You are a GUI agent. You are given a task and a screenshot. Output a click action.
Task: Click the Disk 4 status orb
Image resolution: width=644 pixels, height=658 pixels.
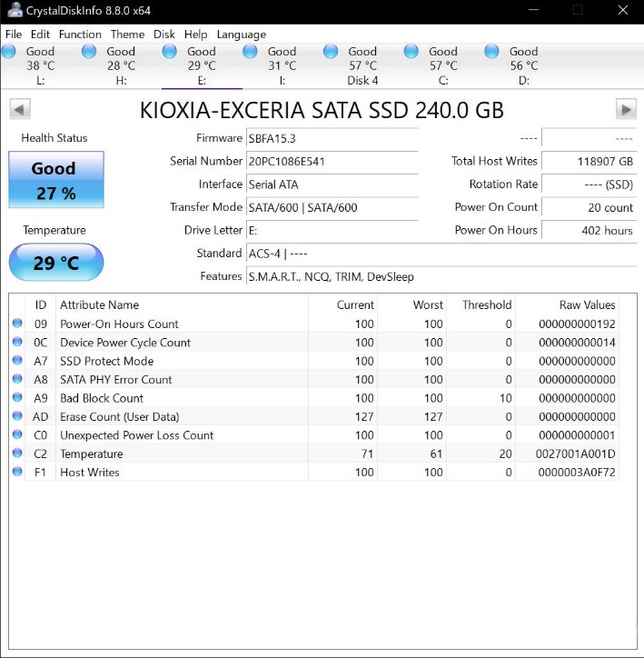[x=331, y=52]
